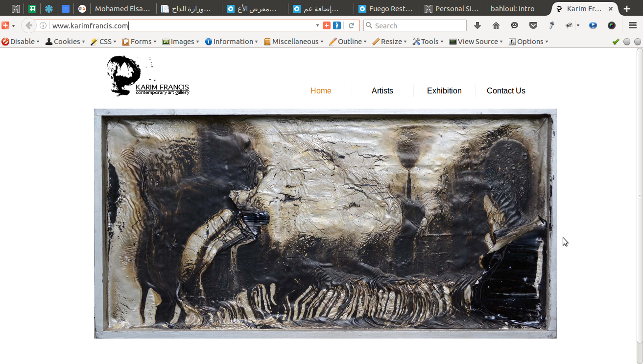Screen dimensions: 643x364
Task: Click the Pocket toolbar icon
Action: click(533, 25)
